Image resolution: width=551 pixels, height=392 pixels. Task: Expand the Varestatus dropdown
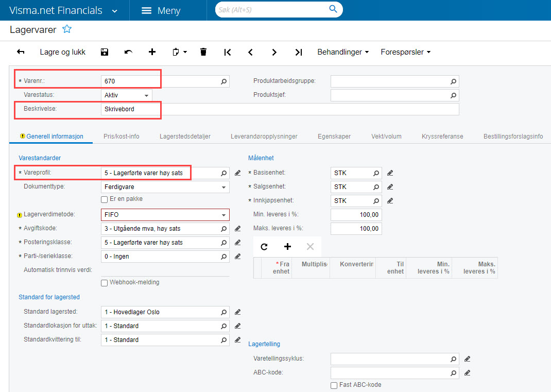(146, 95)
